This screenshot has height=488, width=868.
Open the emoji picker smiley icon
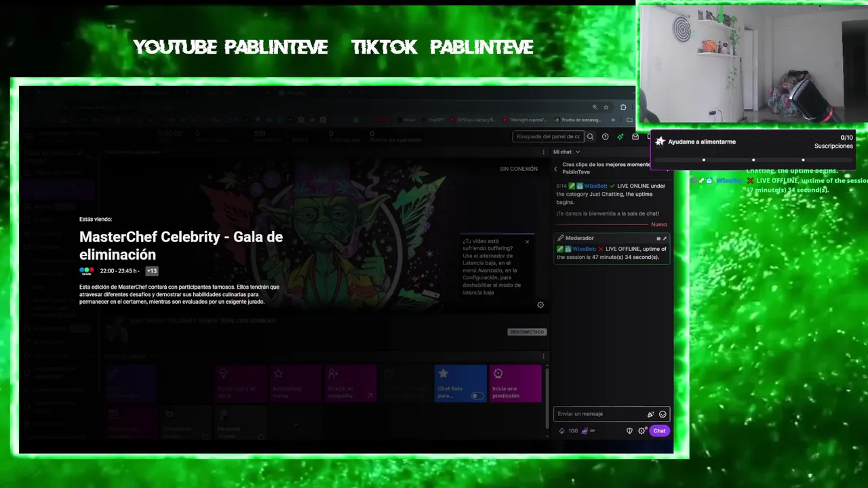(x=663, y=414)
